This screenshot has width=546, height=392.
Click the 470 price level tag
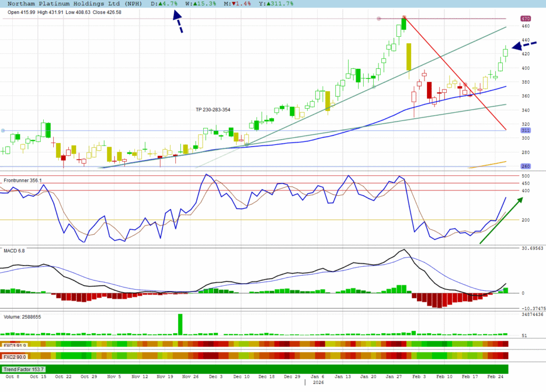(x=526, y=19)
